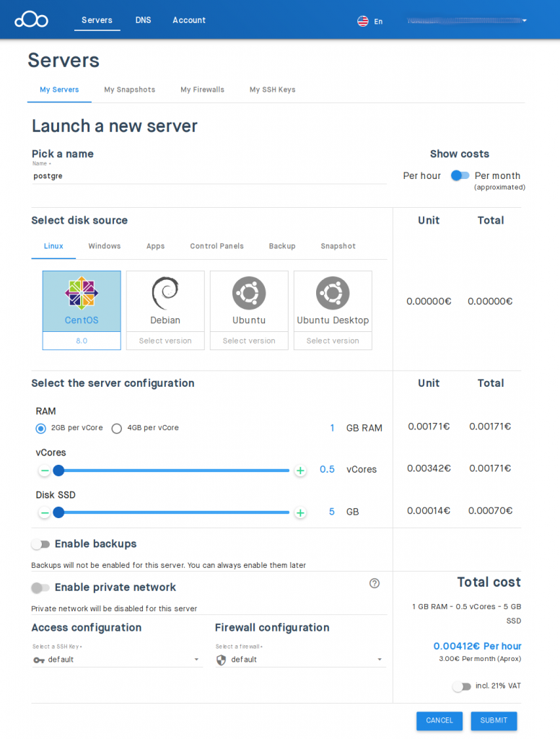The height and width of the screenshot is (739, 560).
Task: Select the CentOS disk image icon
Action: (81, 293)
